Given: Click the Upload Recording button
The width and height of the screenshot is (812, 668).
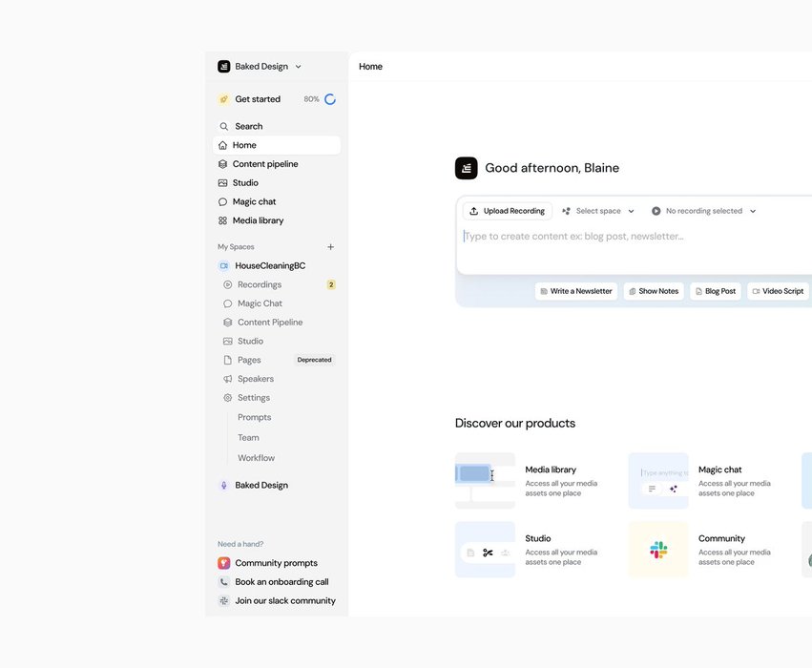Looking at the screenshot, I should point(508,211).
